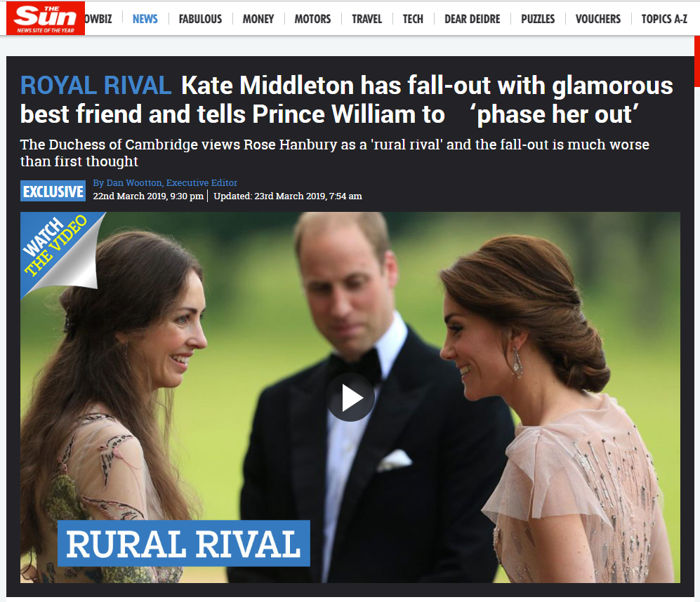Click the Exclusive tag
The height and width of the screenshot is (602, 700).
click(x=53, y=191)
